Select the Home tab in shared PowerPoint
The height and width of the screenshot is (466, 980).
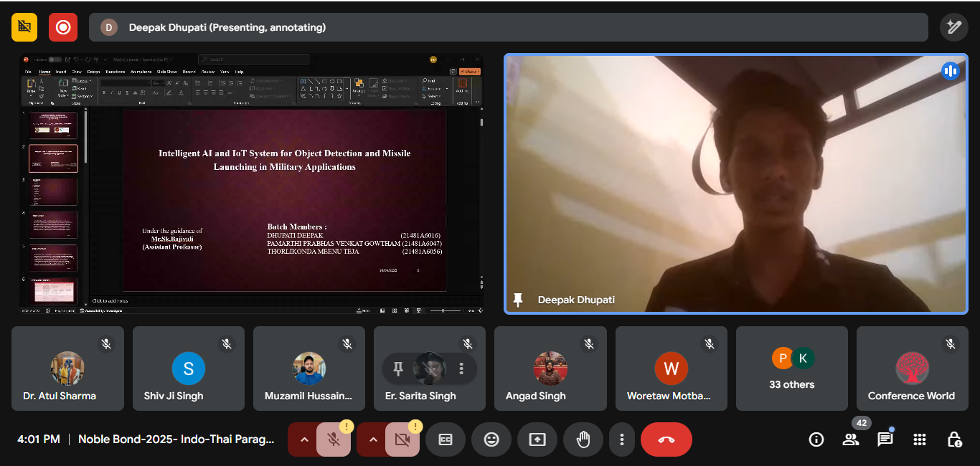point(43,71)
